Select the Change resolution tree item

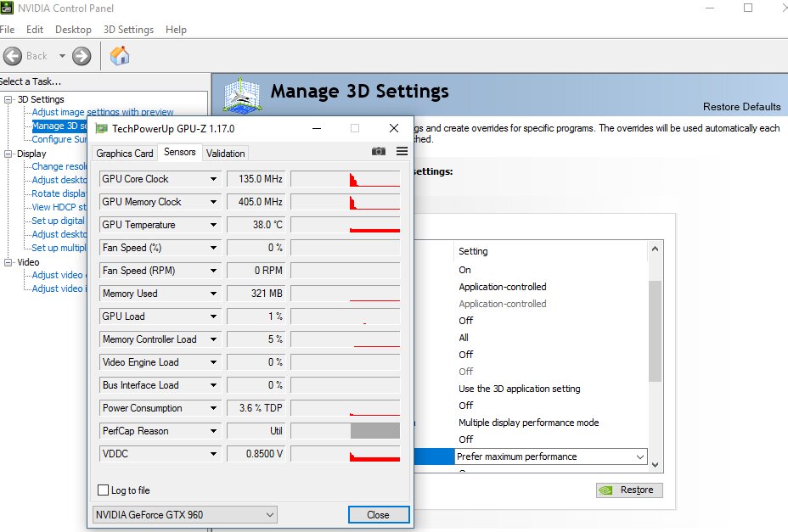click(59, 166)
